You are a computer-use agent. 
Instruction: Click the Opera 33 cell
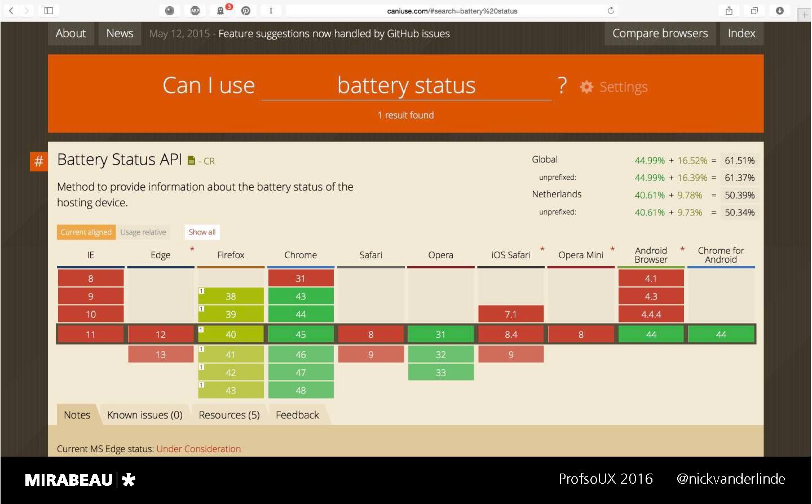click(441, 373)
